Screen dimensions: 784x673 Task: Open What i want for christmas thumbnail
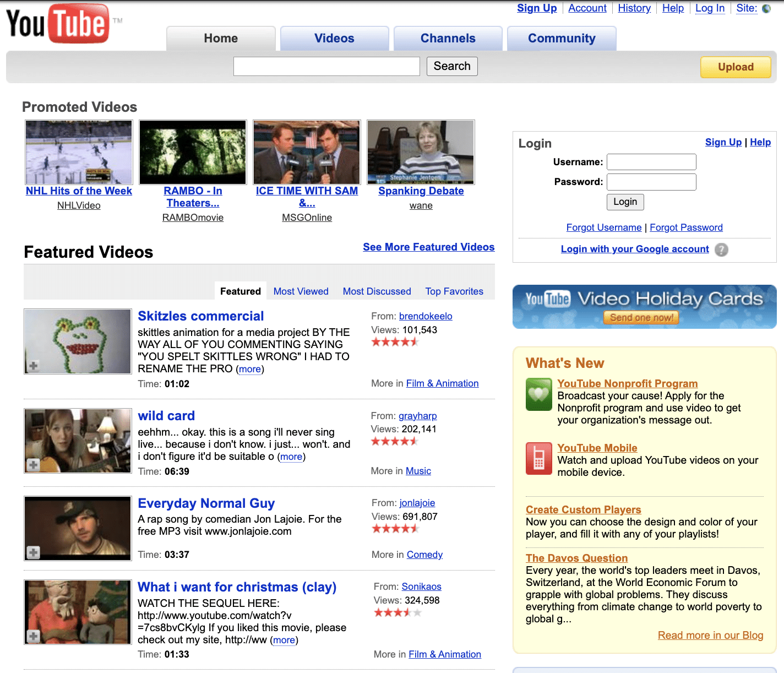coord(78,612)
